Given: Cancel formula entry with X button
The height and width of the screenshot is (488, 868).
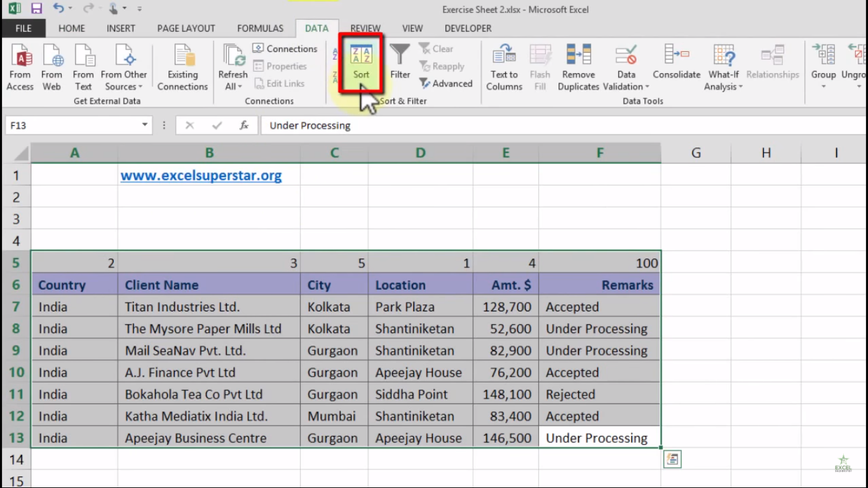Looking at the screenshot, I should [189, 125].
